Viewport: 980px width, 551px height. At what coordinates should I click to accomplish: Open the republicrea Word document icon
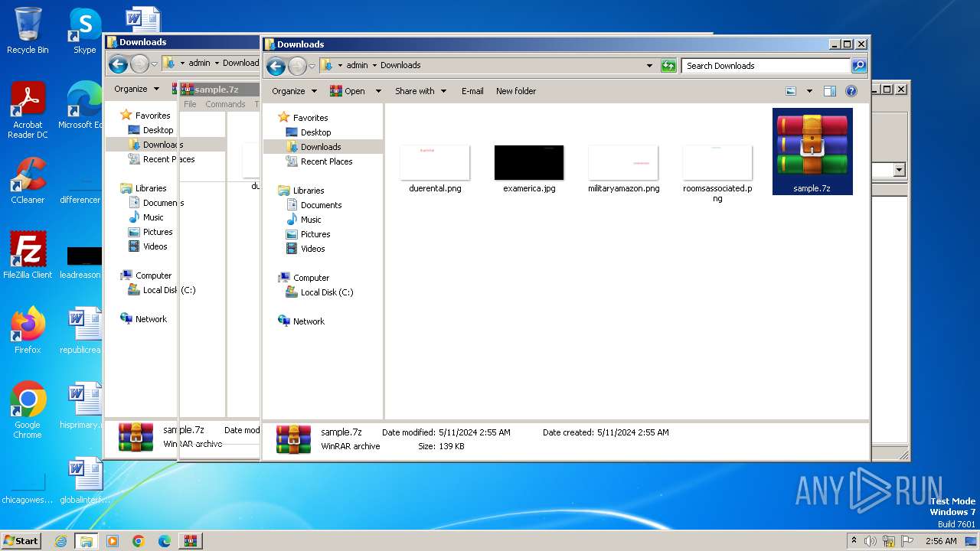83,330
